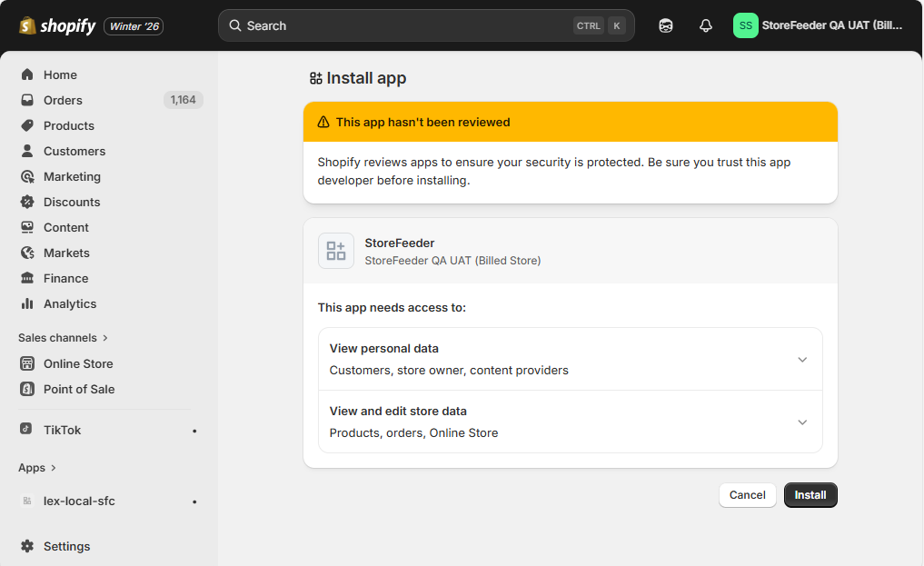Select the Point of Sale icon
Image resolution: width=924 pixels, height=566 pixels.
tap(27, 389)
